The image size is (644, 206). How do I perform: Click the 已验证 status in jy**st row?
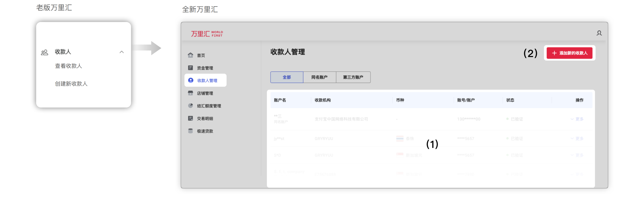click(x=514, y=138)
